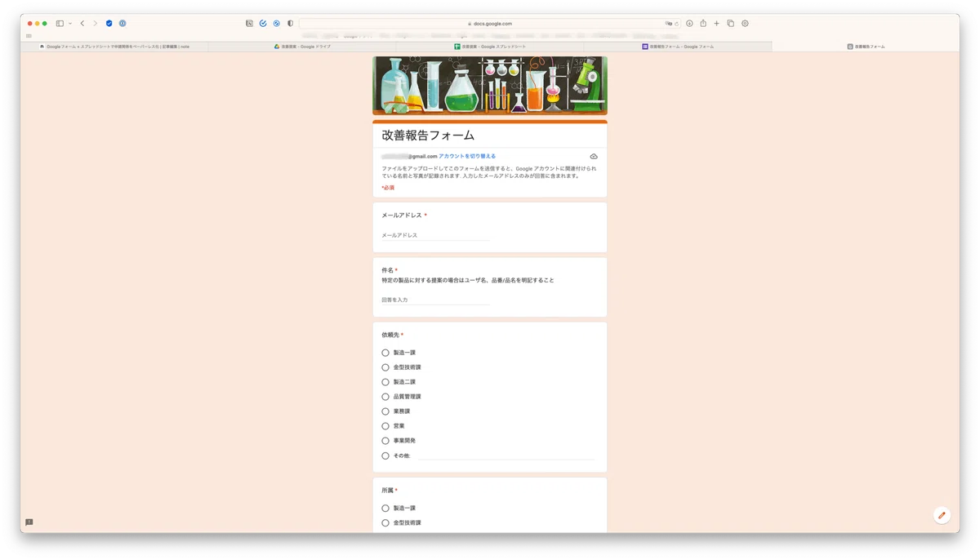Switch to the 改善報告フォーム - Google フォーム tab

click(x=678, y=47)
